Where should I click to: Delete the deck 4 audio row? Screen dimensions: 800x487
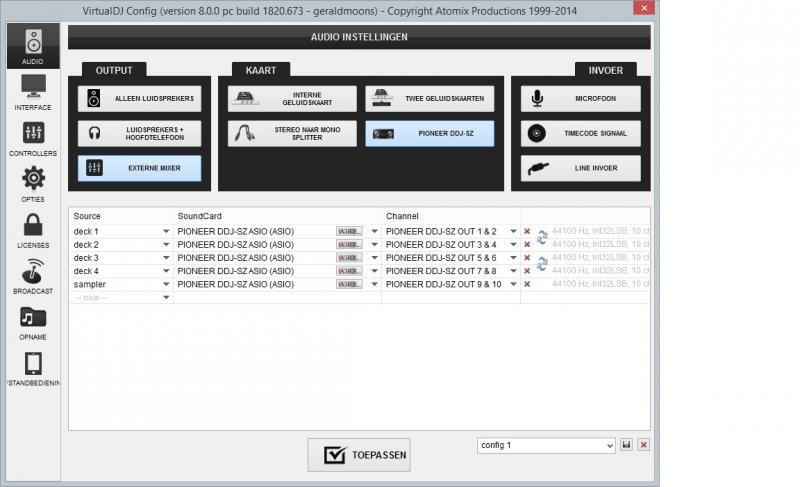pos(527,271)
